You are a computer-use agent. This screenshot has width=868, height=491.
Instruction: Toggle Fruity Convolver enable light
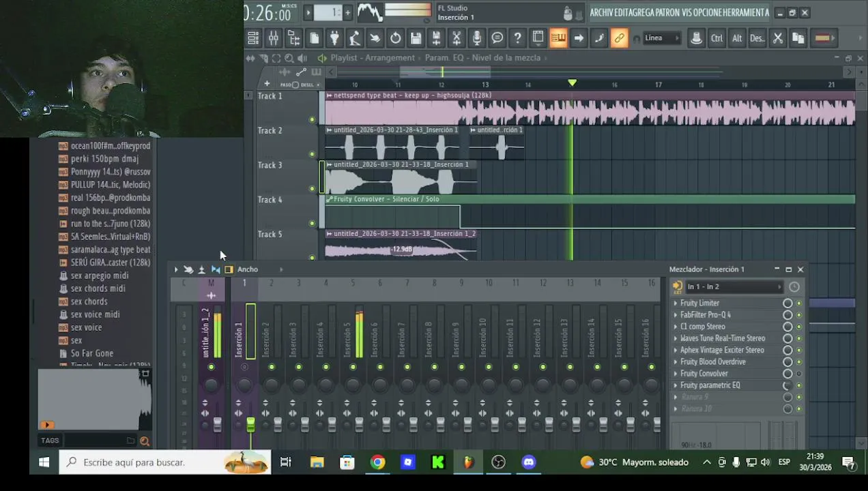click(x=799, y=374)
